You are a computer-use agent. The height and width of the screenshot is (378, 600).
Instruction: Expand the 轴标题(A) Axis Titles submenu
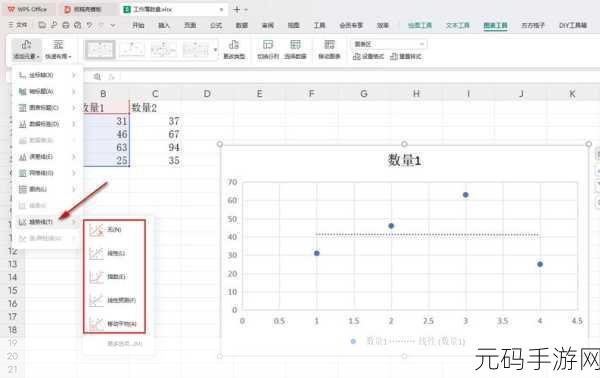point(47,91)
